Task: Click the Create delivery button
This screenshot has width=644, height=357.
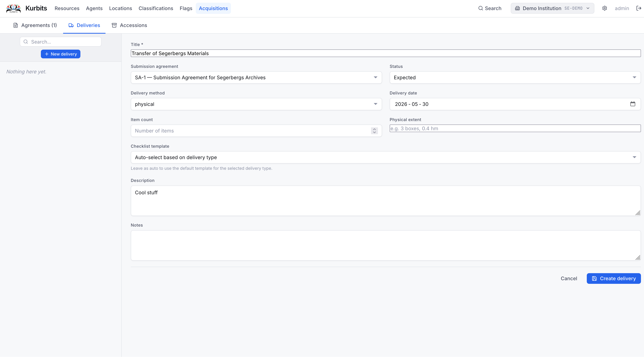Action: [x=614, y=278]
